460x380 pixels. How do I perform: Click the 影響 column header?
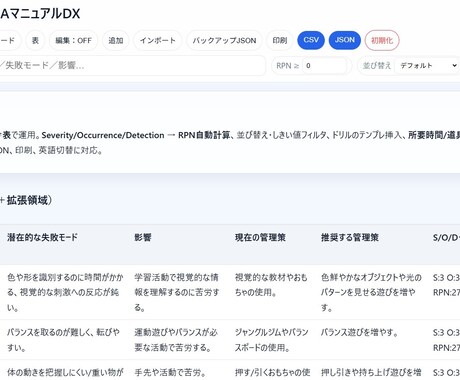[143, 237]
